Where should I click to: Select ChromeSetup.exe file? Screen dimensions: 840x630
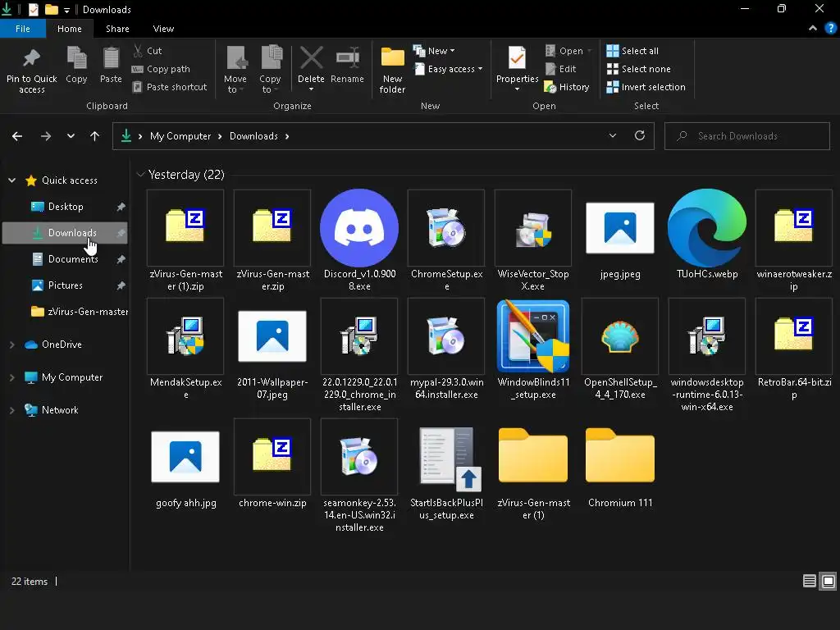point(446,240)
